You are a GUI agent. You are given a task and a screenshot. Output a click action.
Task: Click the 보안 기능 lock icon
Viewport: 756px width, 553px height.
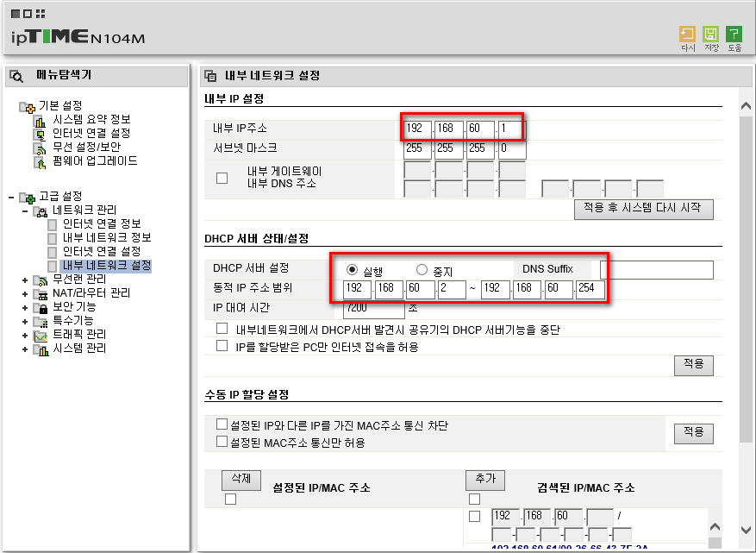point(41,308)
